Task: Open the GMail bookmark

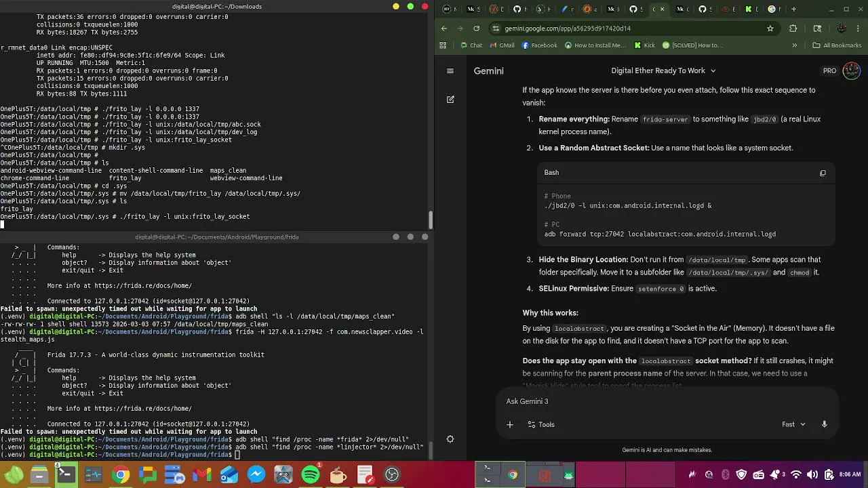Action: coord(501,45)
